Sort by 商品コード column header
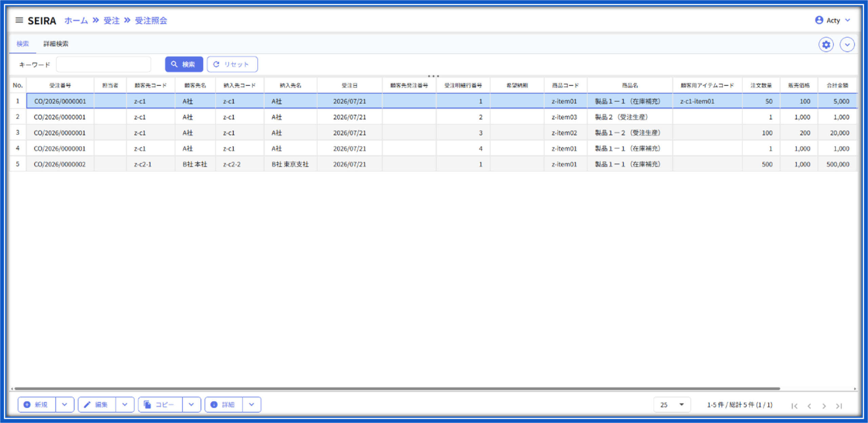The height and width of the screenshot is (423, 868). tap(566, 85)
